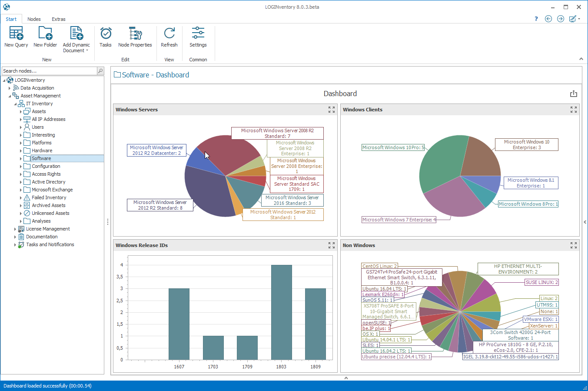This screenshot has height=391, width=588.
Task: Open Microsoft Exchange tree item
Action: pyautogui.click(x=52, y=190)
